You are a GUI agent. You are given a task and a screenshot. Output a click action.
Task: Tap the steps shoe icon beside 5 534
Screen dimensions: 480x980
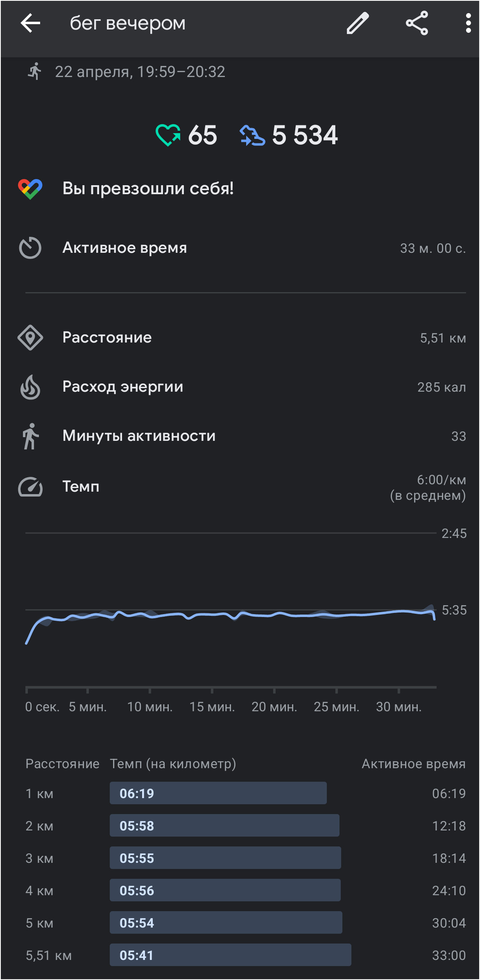click(x=252, y=136)
